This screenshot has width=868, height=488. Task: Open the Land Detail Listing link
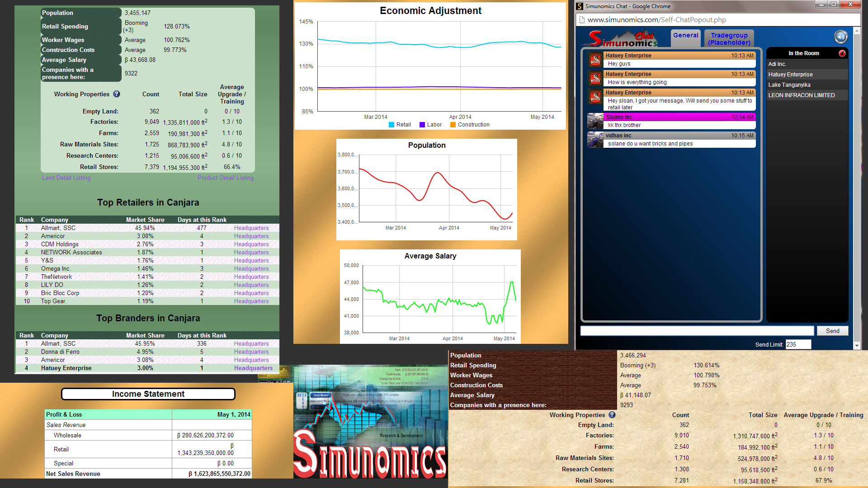tap(66, 178)
